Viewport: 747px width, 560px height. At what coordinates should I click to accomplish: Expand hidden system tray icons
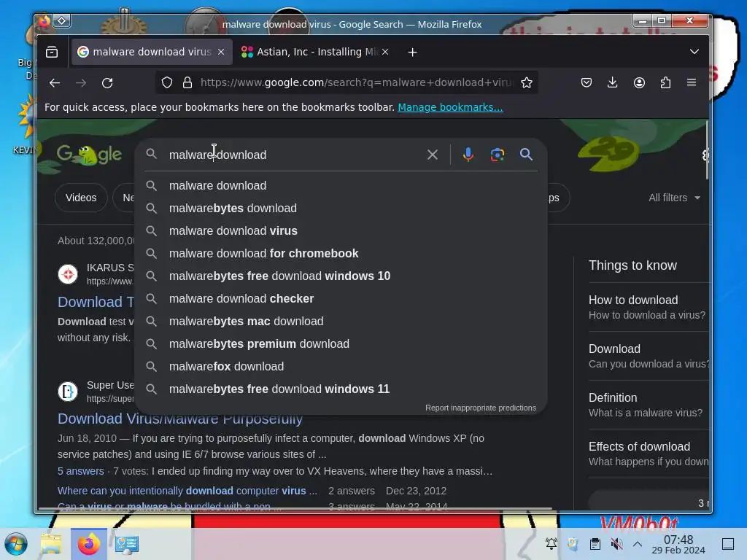638,544
